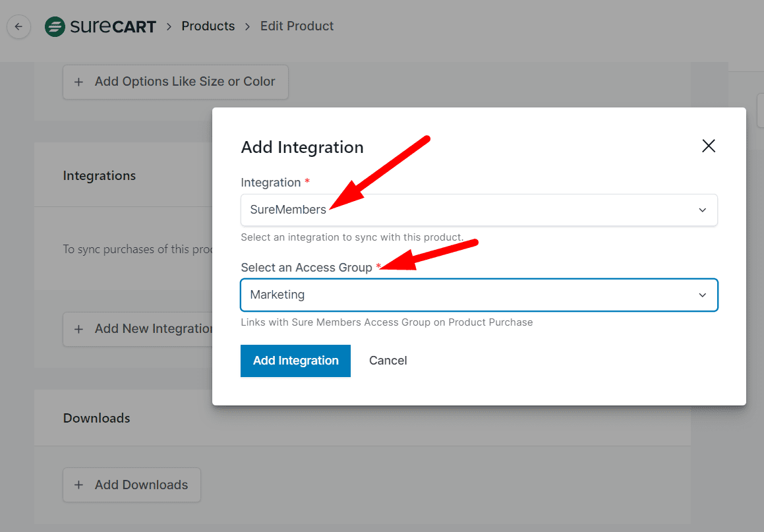Image resolution: width=764 pixels, height=532 pixels.
Task: Click the plus icon on Add Downloads
Action: pos(78,485)
